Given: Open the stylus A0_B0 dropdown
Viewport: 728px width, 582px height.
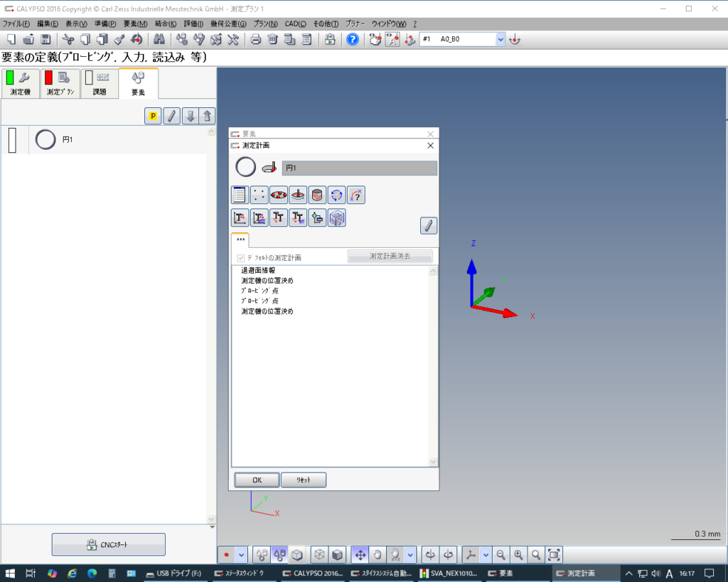Looking at the screenshot, I should pos(500,39).
